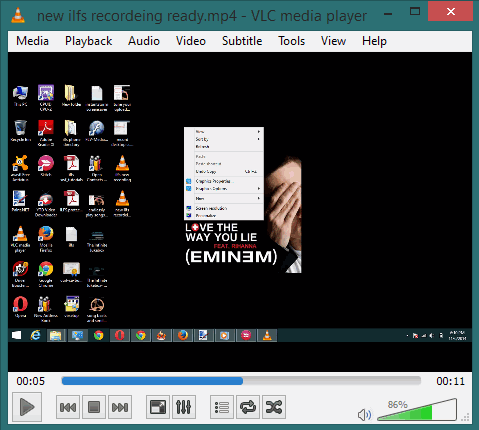Image resolution: width=479 pixels, height=430 pixels.
Task: Show extended settings equalizer icon
Action: click(x=184, y=407)
